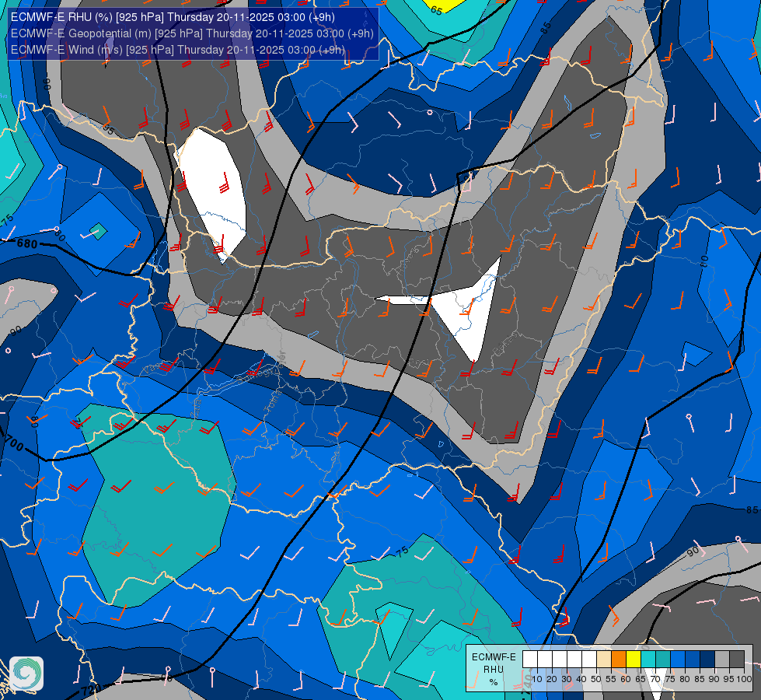
Task: Click the white 40–50 legend swatch
Action: pos(589,659)
